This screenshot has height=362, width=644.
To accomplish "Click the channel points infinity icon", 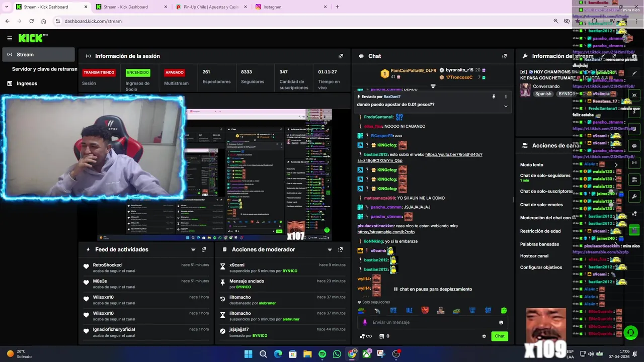I will click(x=366, y=336).
